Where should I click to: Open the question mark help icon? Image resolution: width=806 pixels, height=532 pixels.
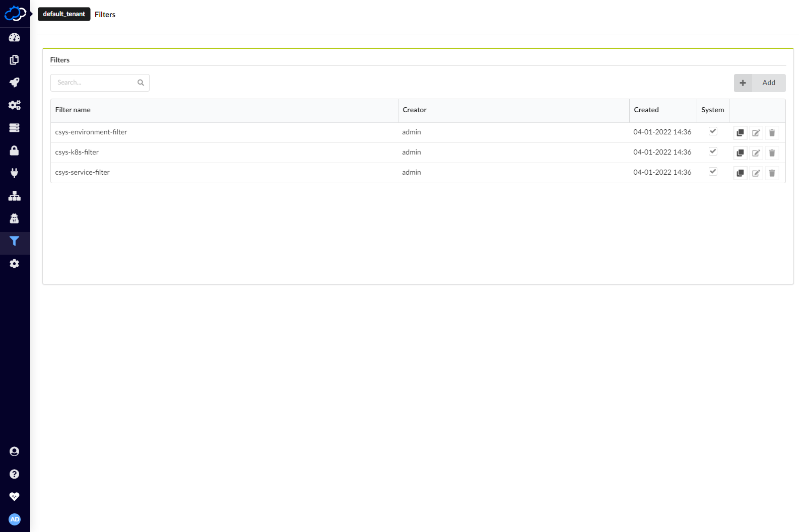[x=15, y=474]
